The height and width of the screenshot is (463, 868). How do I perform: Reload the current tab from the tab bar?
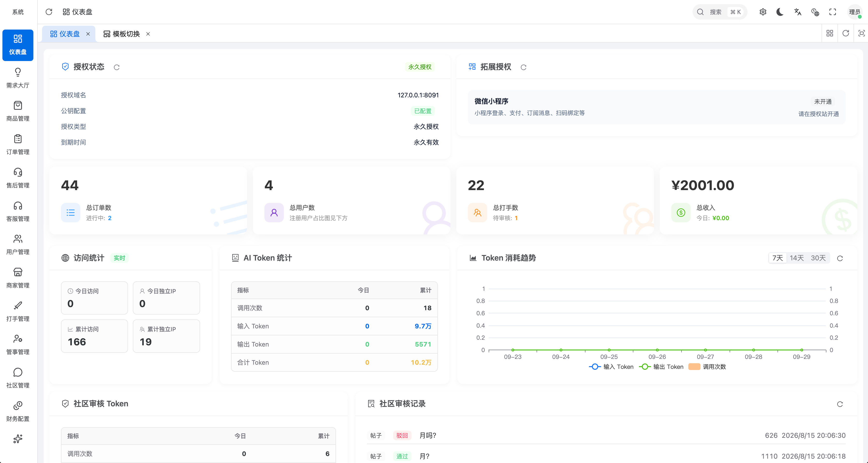coord(846,33)
